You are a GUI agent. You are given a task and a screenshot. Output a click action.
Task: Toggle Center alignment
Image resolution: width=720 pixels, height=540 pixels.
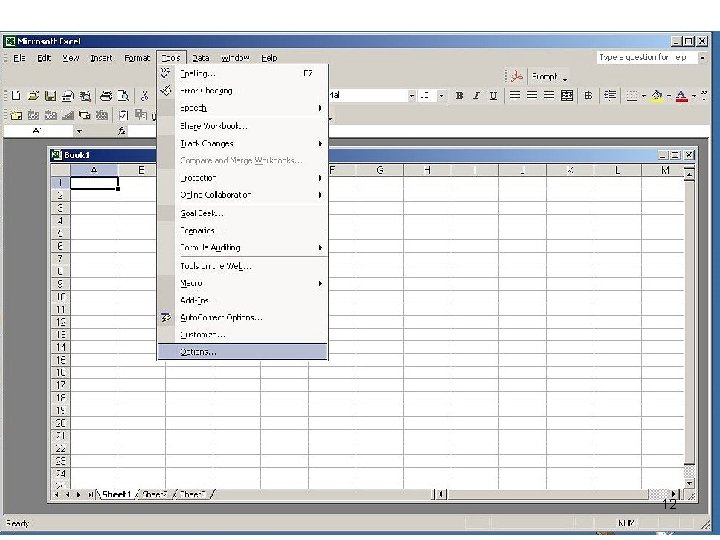(x=532, y=96)
